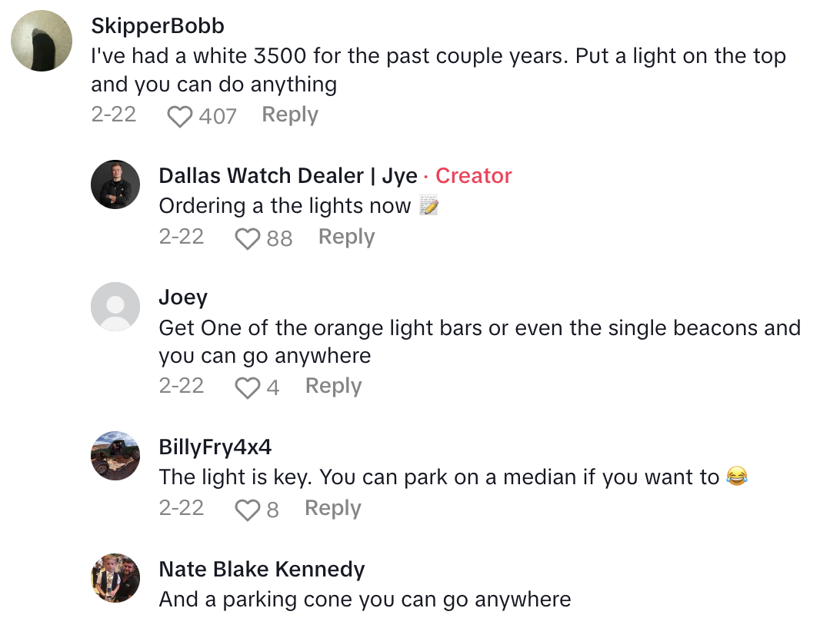Open the SkipperBobb username link
The width and height of the screenshot is (840, 618).
[x=158, y=26]
